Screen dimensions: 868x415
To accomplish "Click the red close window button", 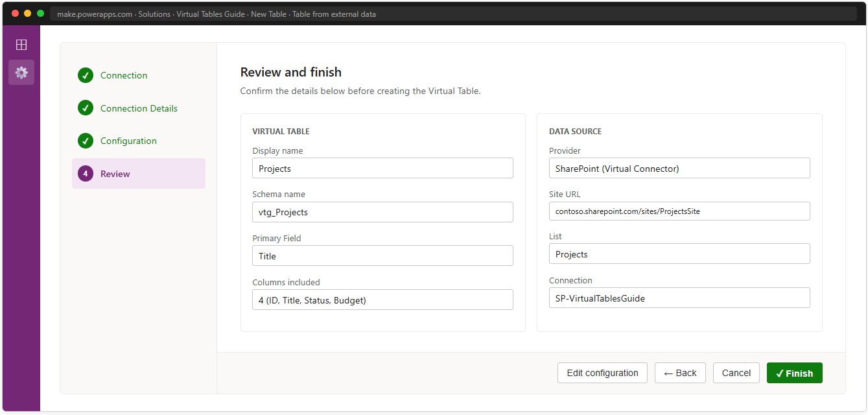I will click(15, 14).
